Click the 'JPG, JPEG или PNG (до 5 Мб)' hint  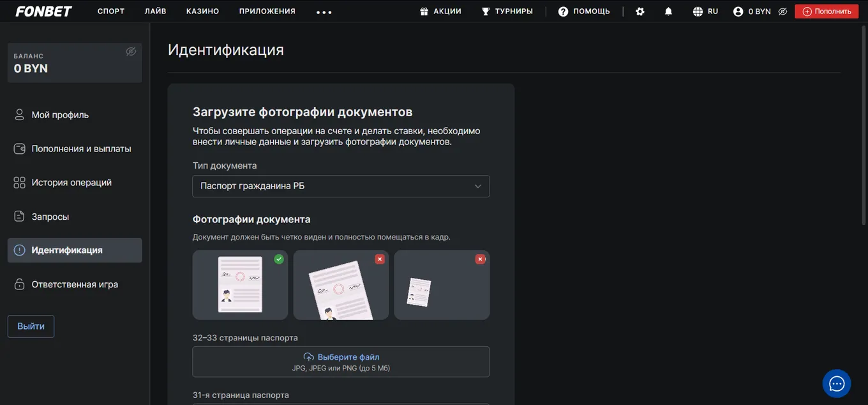coord(341,369)
